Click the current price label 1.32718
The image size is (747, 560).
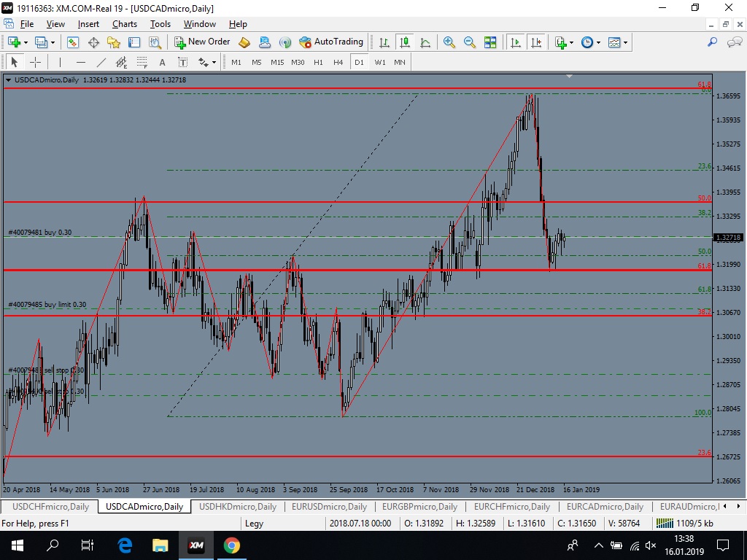pyautogui.click(x=729, y=237)
